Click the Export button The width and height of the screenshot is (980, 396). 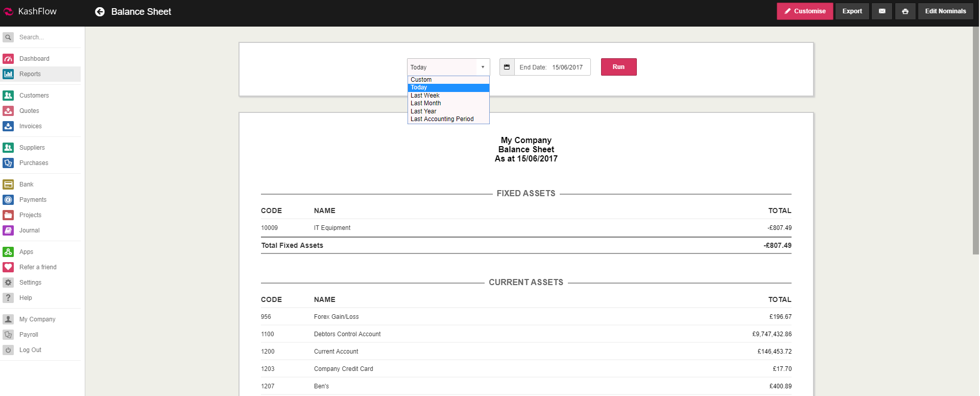pos(852,11)
